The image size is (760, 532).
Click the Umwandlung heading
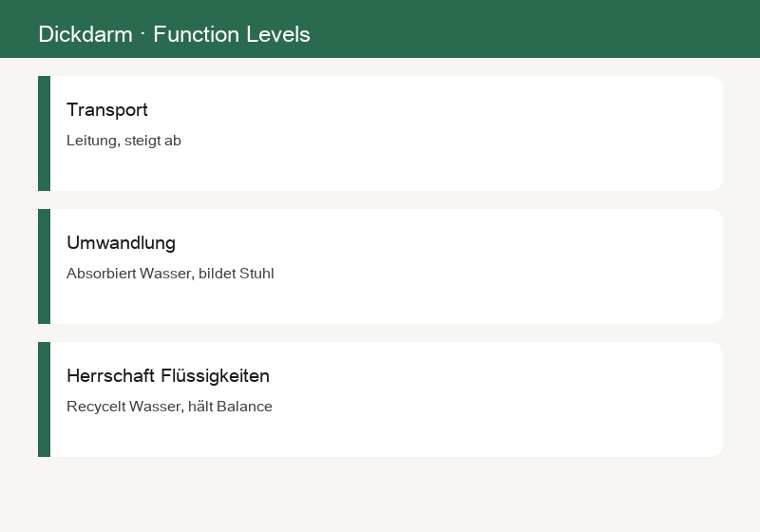[x=122, y=243]
